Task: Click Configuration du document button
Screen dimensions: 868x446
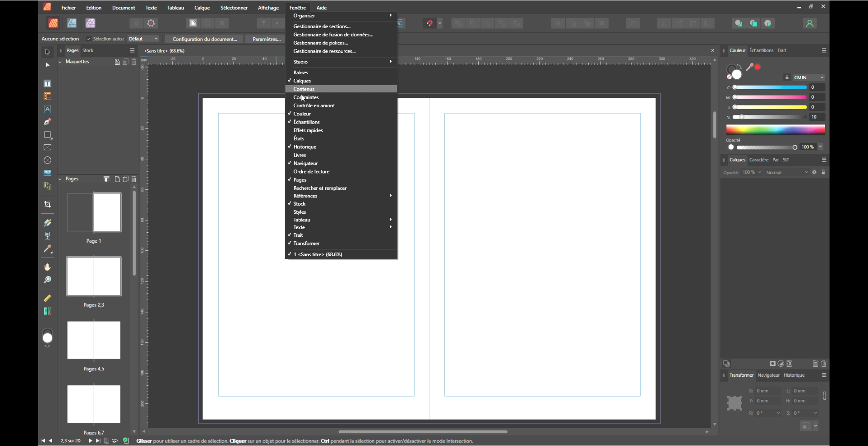Action: [x=205, y=39]
